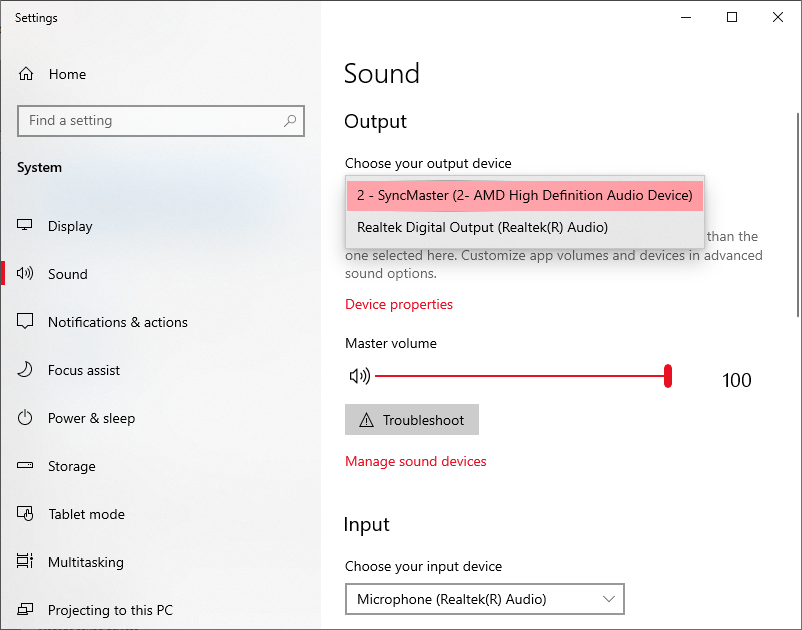Click the Focus assist moon icon

click(26, 370)
